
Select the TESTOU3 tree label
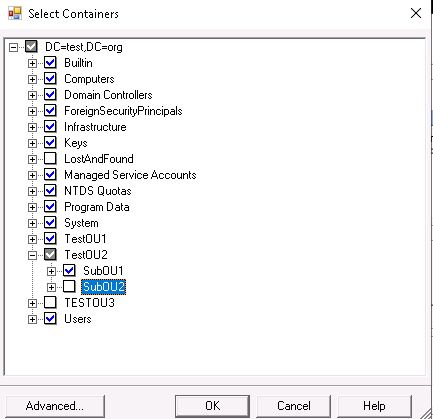89,303
